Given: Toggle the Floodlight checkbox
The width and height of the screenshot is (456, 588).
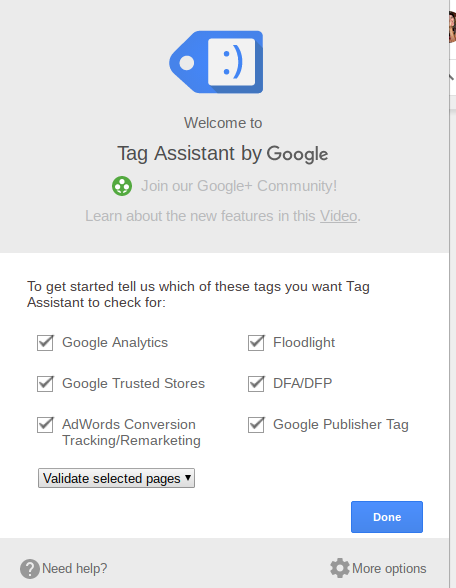Looking at the screenshot, I should coord(256,343).
